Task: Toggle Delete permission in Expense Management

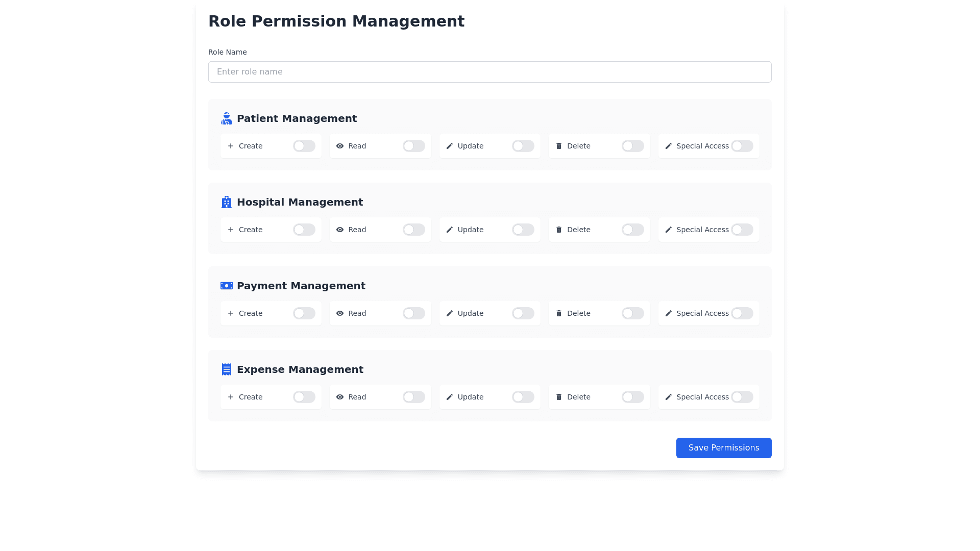Action: coord(632,397)
